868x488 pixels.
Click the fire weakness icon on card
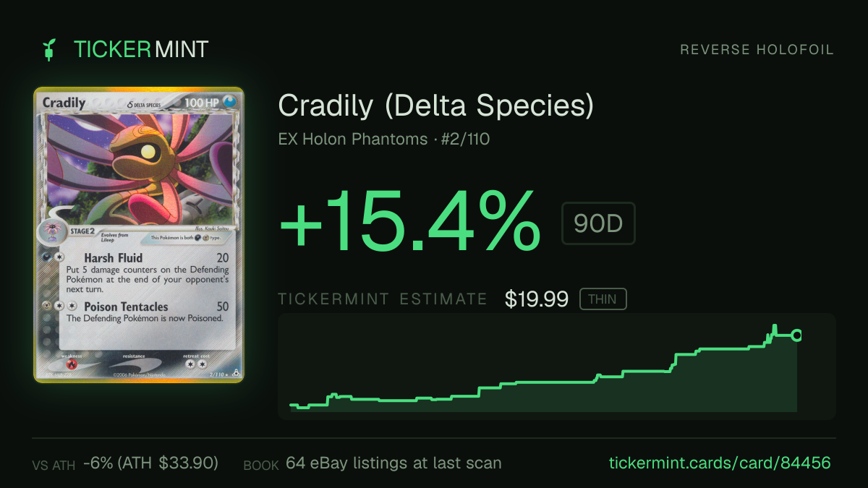click(72, 366)
